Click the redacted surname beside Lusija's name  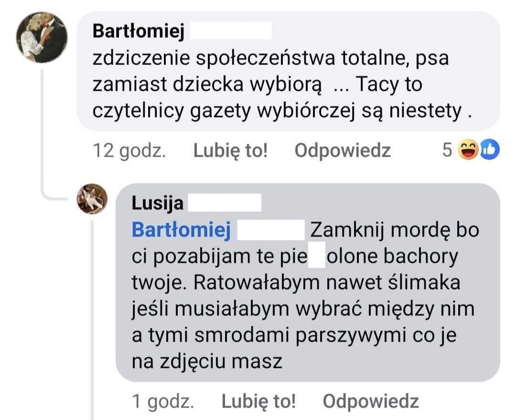[x=225, y=203]
